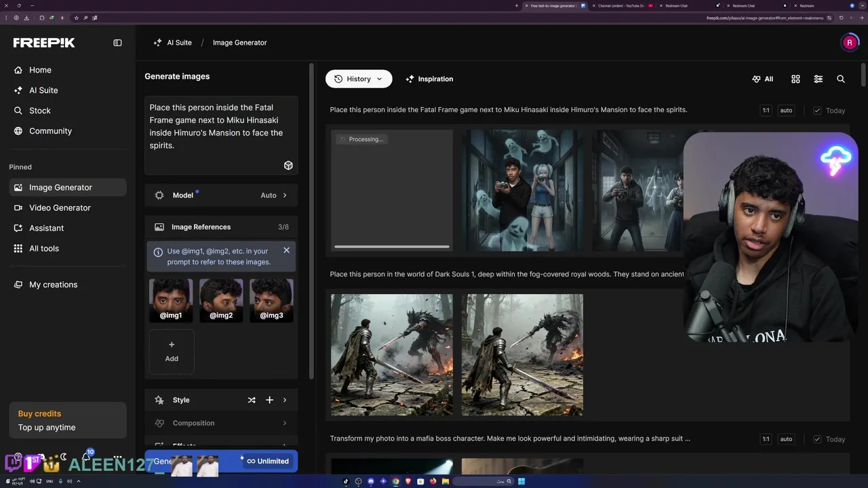
Task: Add a new reference image
Action: click(172, 351)
